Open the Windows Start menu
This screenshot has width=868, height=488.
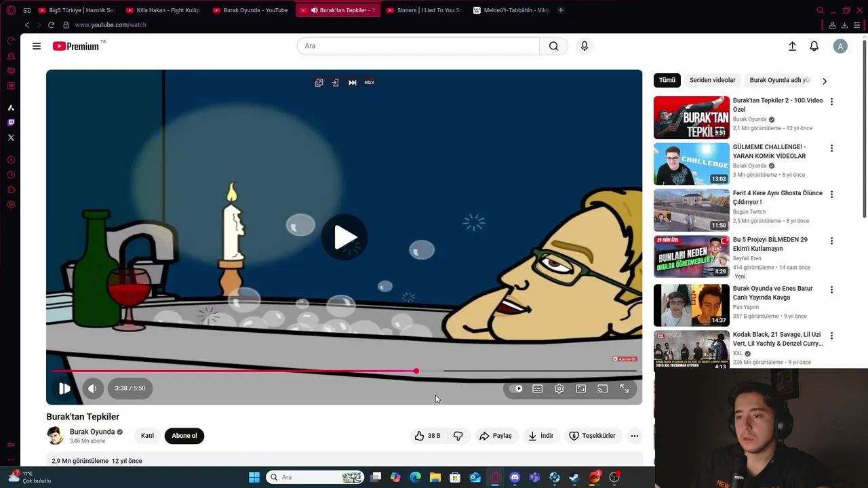pyautogui.click(x=254, y=477)
